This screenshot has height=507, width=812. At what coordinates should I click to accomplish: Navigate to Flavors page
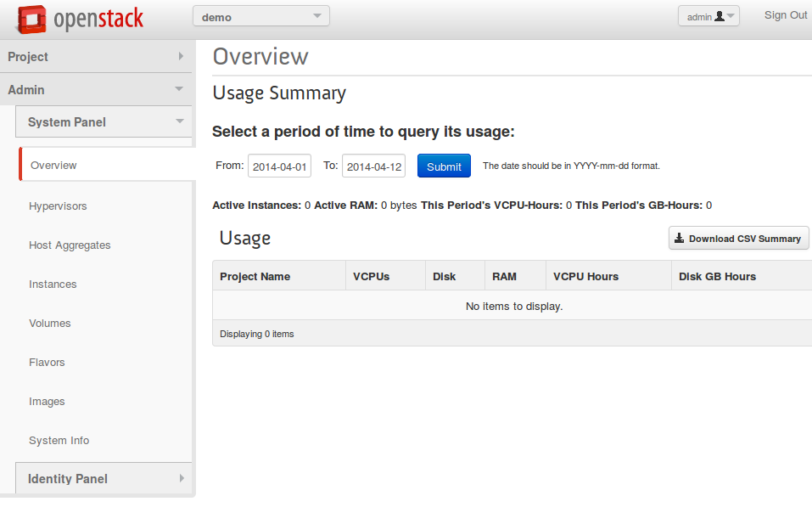tap(47, 363)
